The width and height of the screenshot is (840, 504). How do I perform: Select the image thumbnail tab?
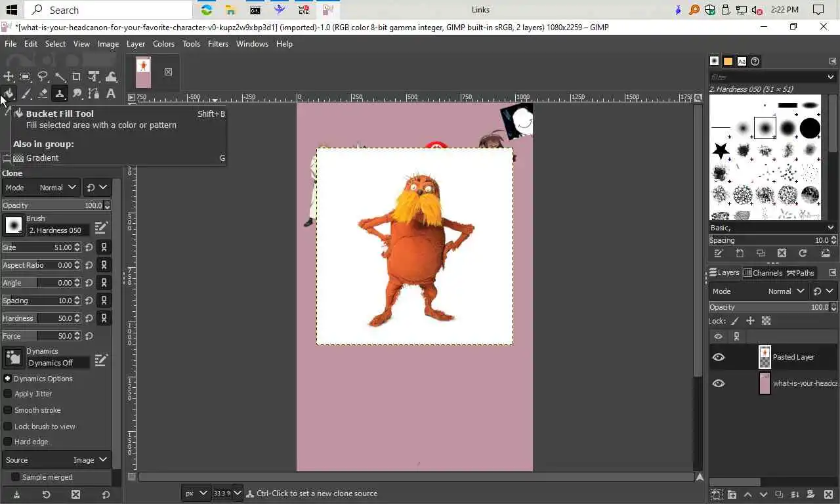click(143, 72)
